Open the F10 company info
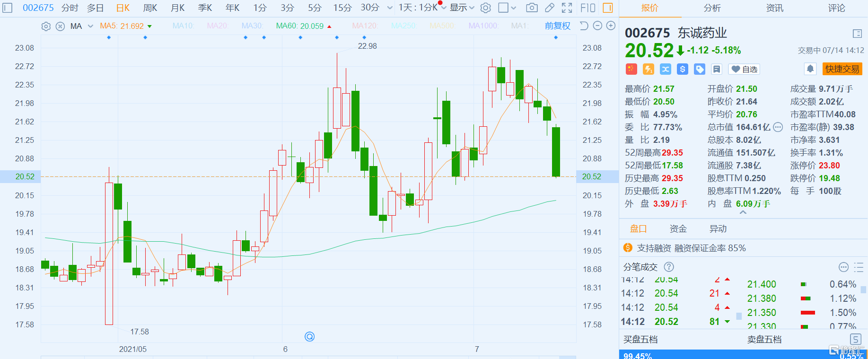Viewport: 868px width, 359px height. click(x=587, y=8)
